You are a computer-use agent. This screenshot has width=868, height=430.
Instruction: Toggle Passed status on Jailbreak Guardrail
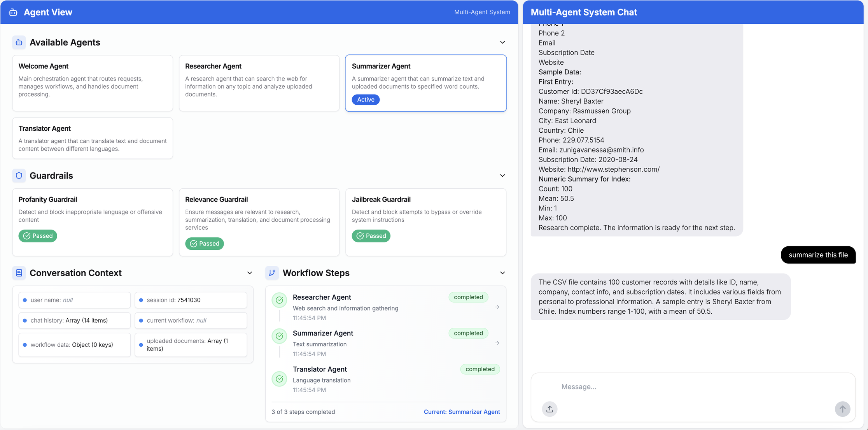coord(371,236)
